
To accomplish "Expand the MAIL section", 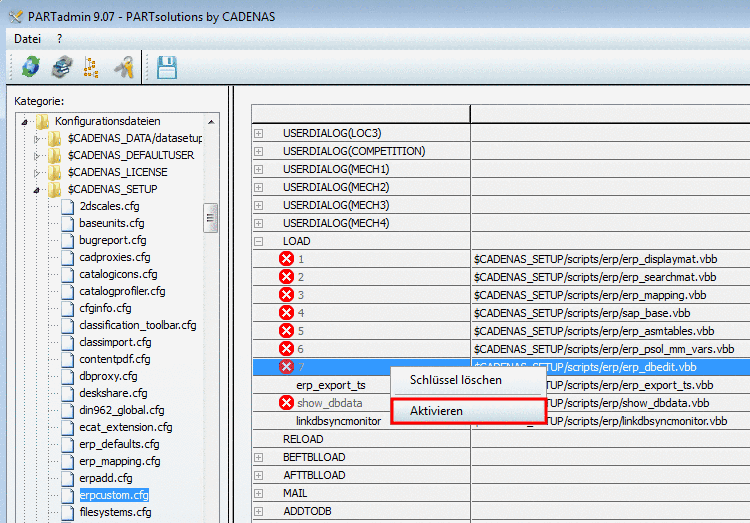I will click(x=259, y=493).
